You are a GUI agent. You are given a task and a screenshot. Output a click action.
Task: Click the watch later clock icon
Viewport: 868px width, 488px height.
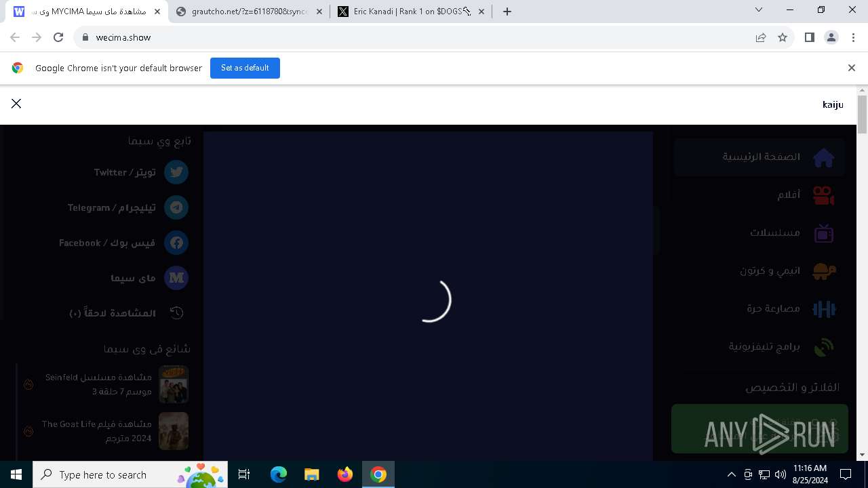pos(176,312)
